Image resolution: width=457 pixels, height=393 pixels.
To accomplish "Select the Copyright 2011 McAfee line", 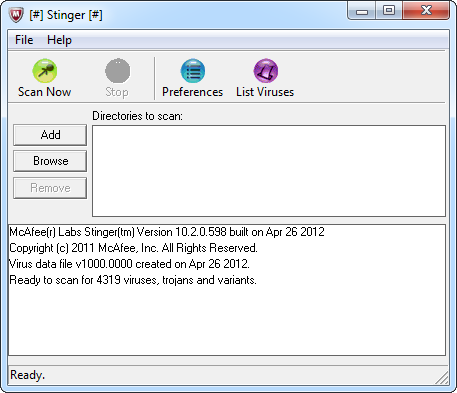I will click(133, 248).
